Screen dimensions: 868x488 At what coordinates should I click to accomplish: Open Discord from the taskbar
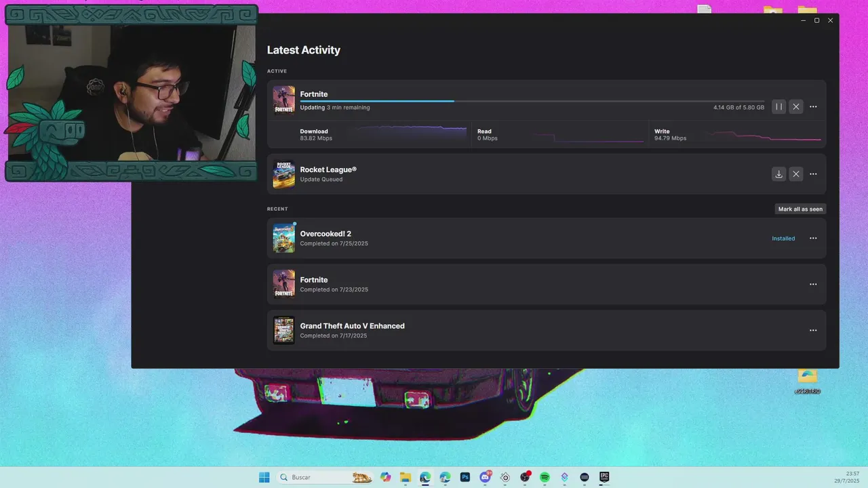click(x=486, y=477)
